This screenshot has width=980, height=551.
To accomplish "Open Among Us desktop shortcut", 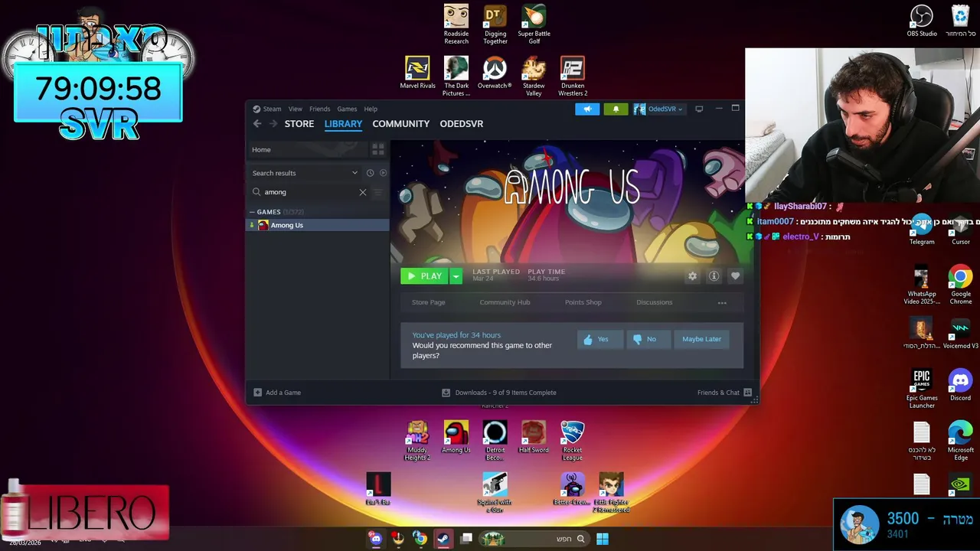I will click(x=456, y=437).
